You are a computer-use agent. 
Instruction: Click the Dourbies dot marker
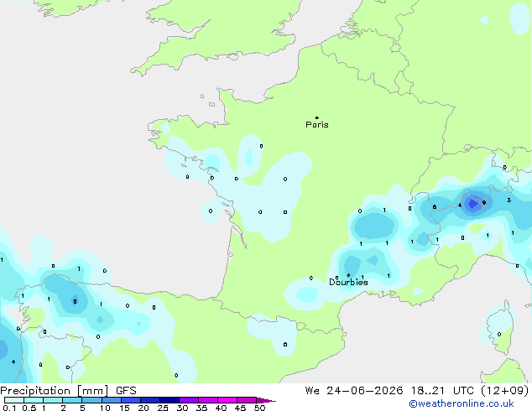[348, 275]
